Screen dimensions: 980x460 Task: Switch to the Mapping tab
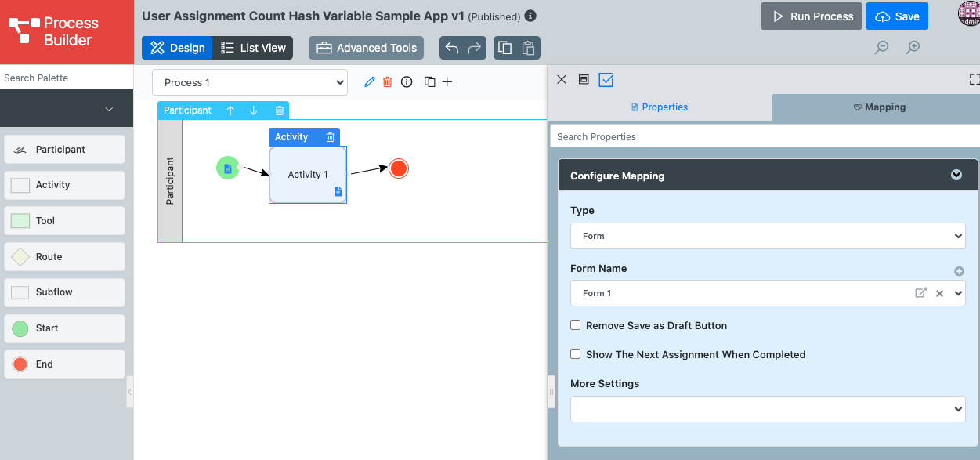879,107
